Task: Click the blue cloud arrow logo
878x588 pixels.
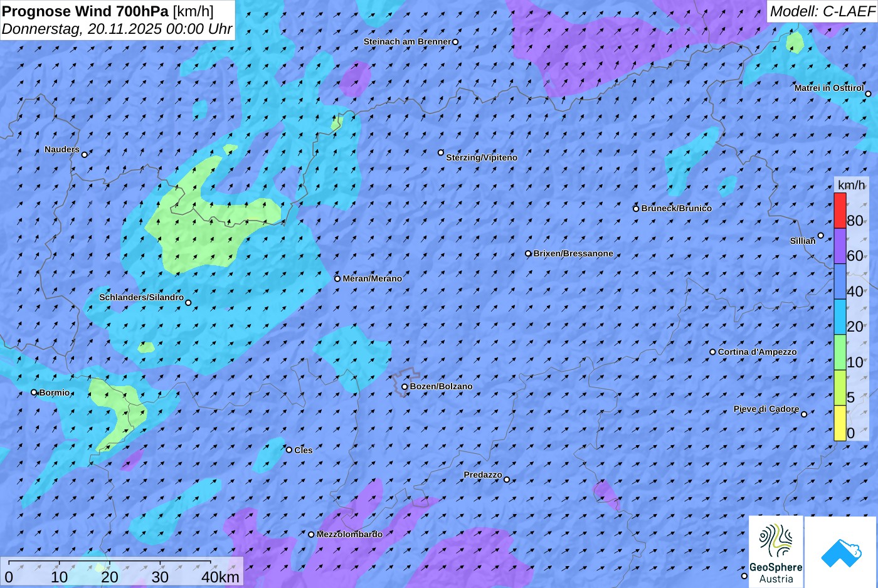Action: pos(841,552)
